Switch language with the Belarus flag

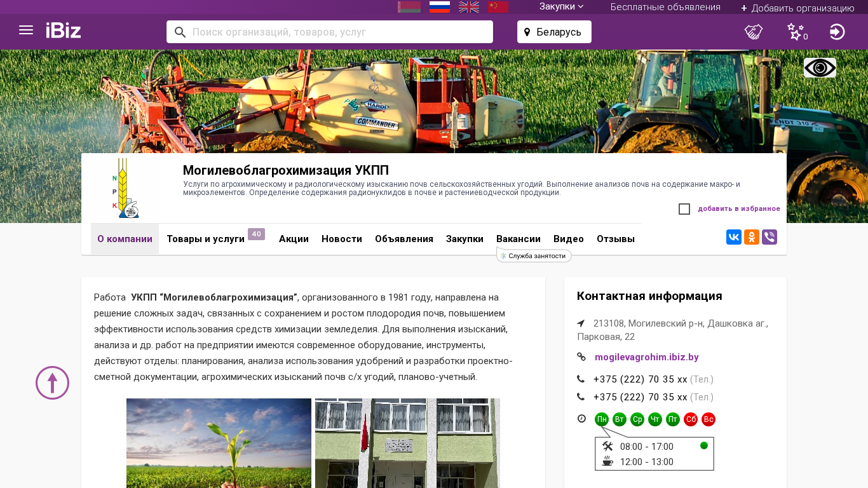click(x=409, y=7)
